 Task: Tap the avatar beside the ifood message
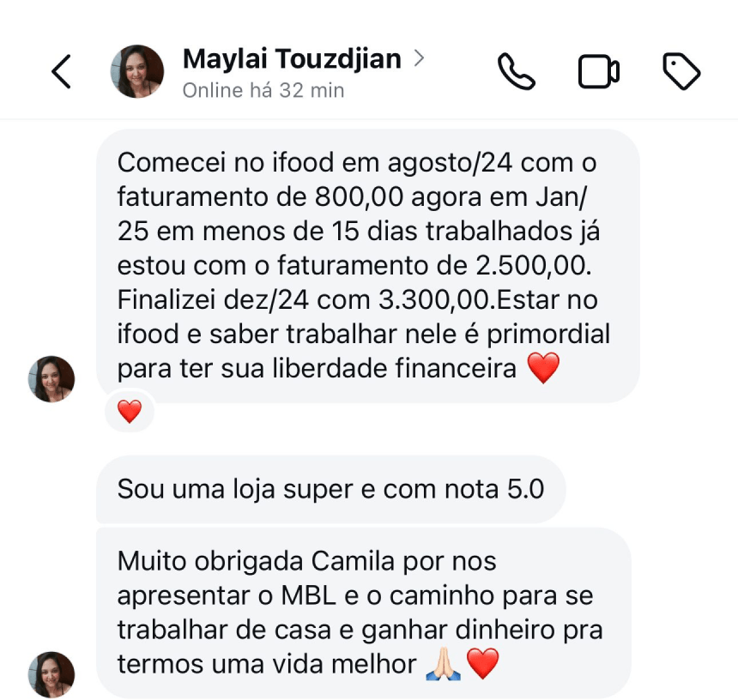(x=51, y=379)
